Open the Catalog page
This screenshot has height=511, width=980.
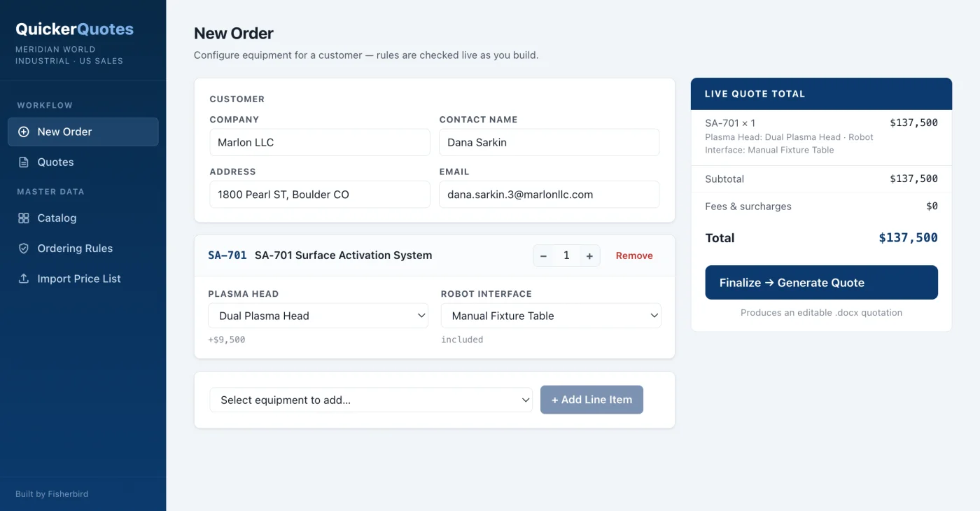tap(83, 218)
